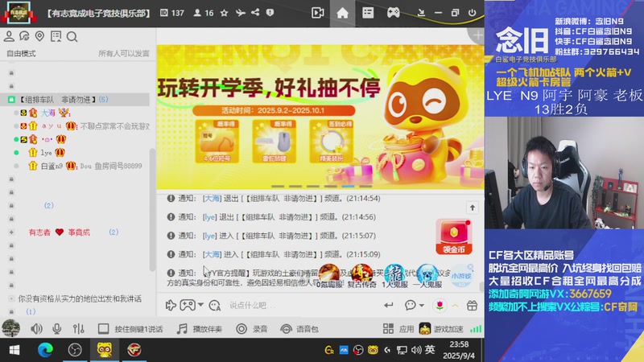The height and width of the screenshot is (362, 644).
Task: Open the gift box icon
Action: [472, 305]
